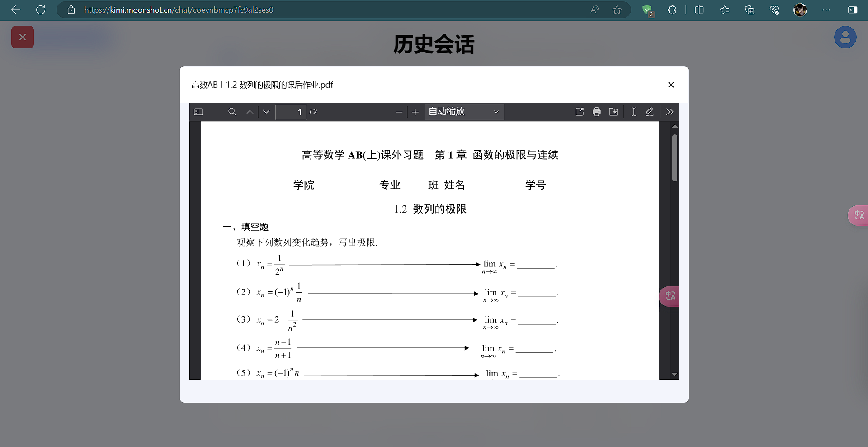The image size is (868, 447).
Task: Add this page to favorites star
Action: (x=617, y=10)
